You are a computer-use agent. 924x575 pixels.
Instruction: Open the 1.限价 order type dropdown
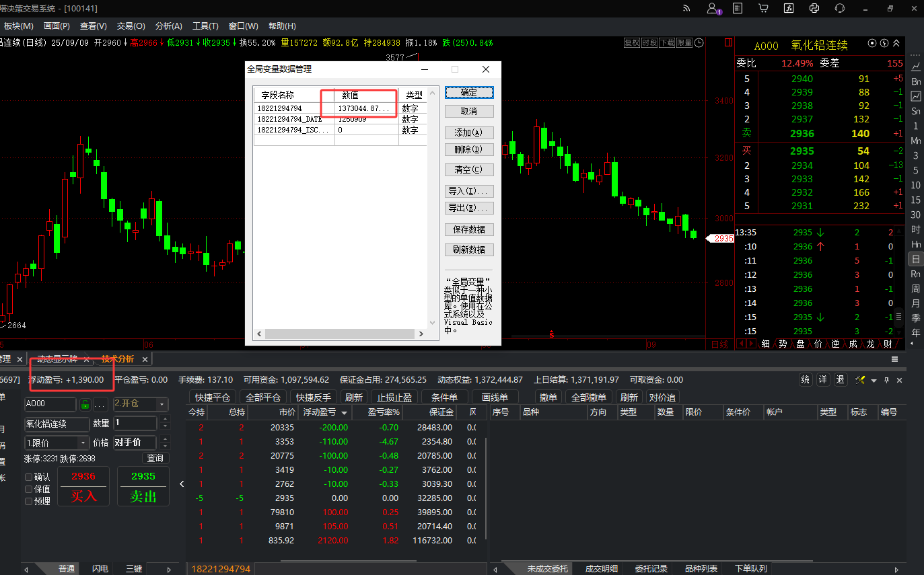pyautogui.click(x=57, y=443)
